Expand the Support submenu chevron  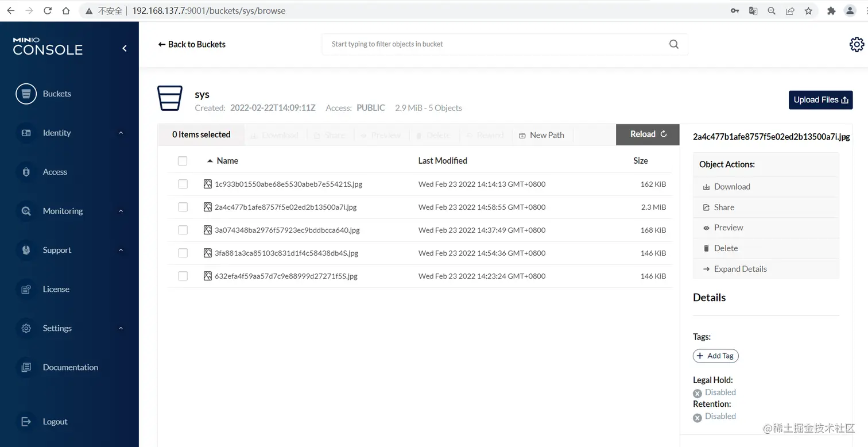pos(121,250)
